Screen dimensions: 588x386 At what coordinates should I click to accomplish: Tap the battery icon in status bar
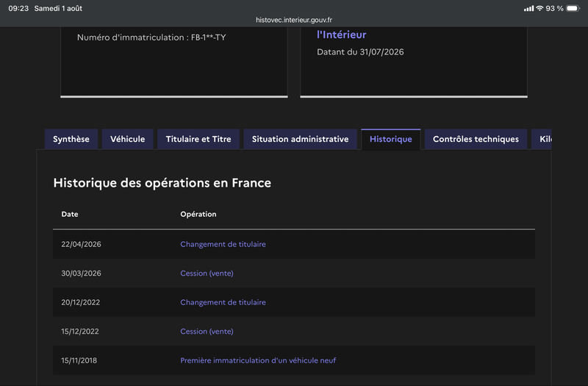[573, 8]
